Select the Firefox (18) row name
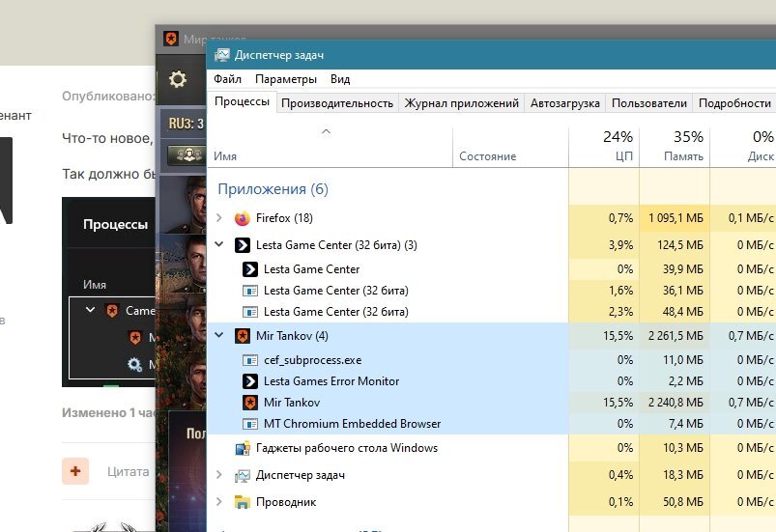The image size is (776, 532). click(284, 218)
